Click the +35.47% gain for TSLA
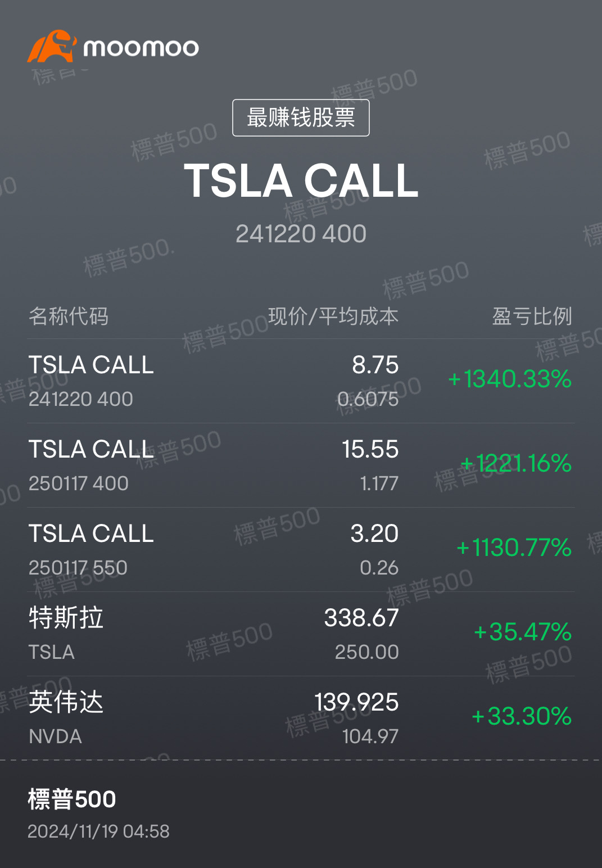The image size is (602, 868). click(523, 632)
